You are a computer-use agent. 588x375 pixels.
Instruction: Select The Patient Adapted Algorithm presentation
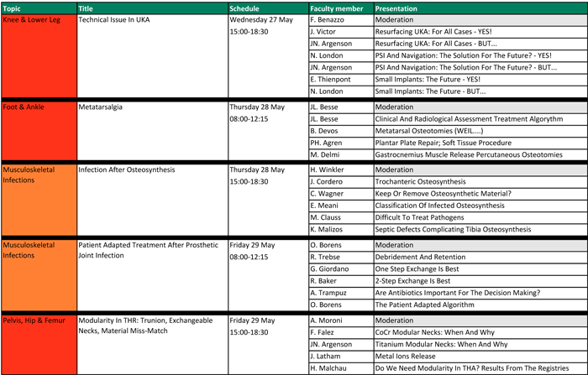pyautogui.click(x=425, y=305)
